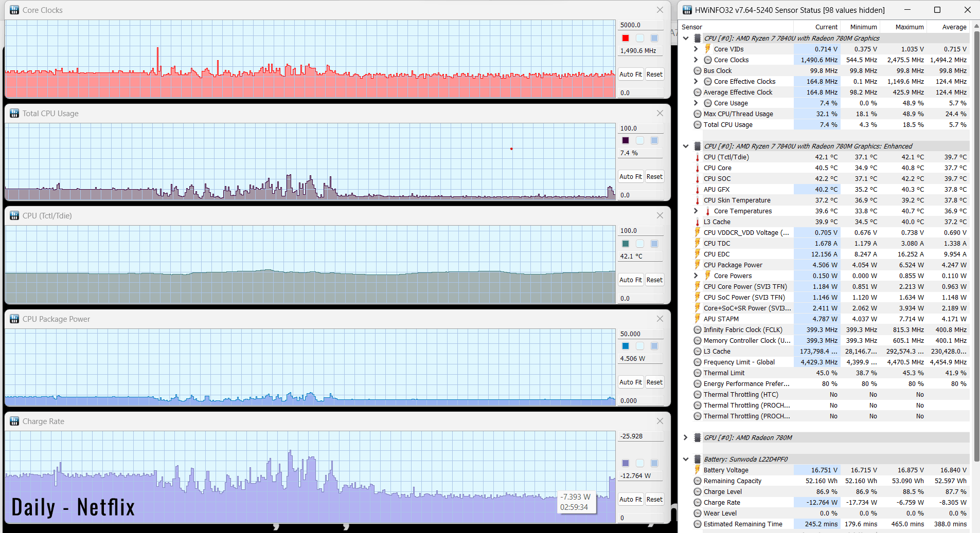This screenshot has height=533, width=980.
Task: Click the Average column header
Action: [x=948, y=27]
